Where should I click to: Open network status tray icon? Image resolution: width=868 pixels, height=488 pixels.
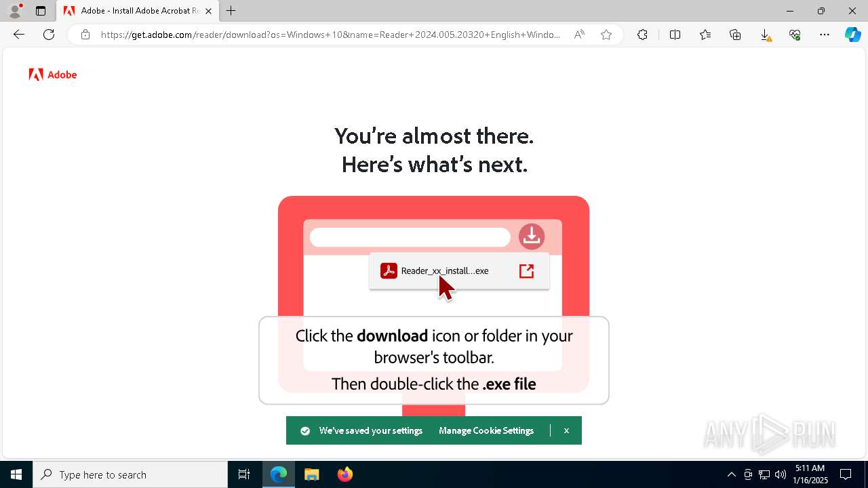(x=764, y=474)
